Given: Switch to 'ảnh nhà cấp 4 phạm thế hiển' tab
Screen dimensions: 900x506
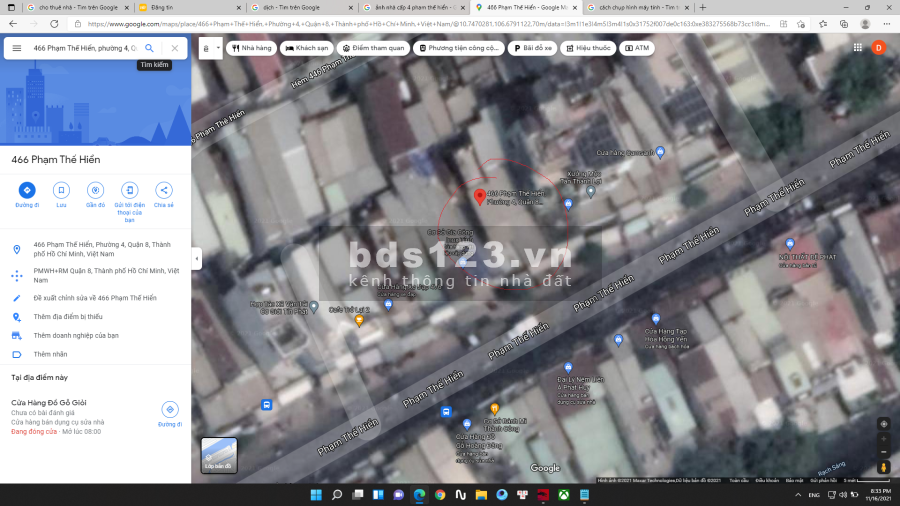Looking at the screenshot, I should 413,7.
